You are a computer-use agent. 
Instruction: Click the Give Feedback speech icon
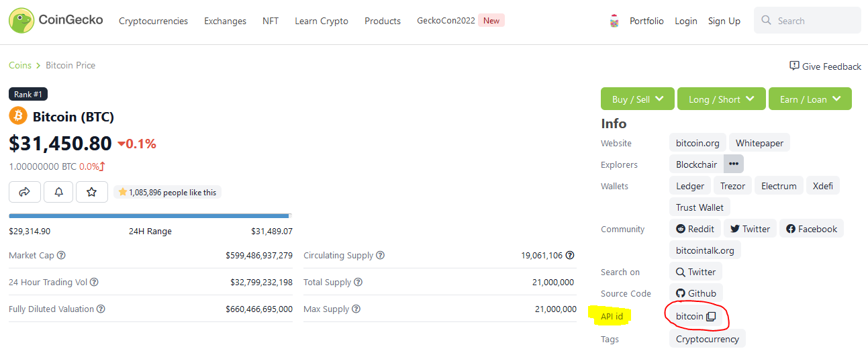(x=795, y=66)
